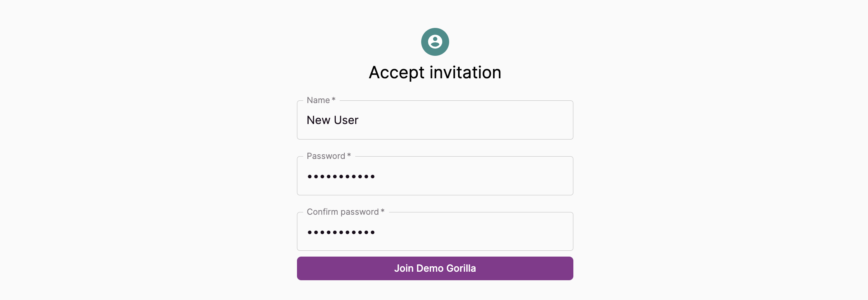
Task: Submit the invitation acceptance form
Action: (435, 268)
